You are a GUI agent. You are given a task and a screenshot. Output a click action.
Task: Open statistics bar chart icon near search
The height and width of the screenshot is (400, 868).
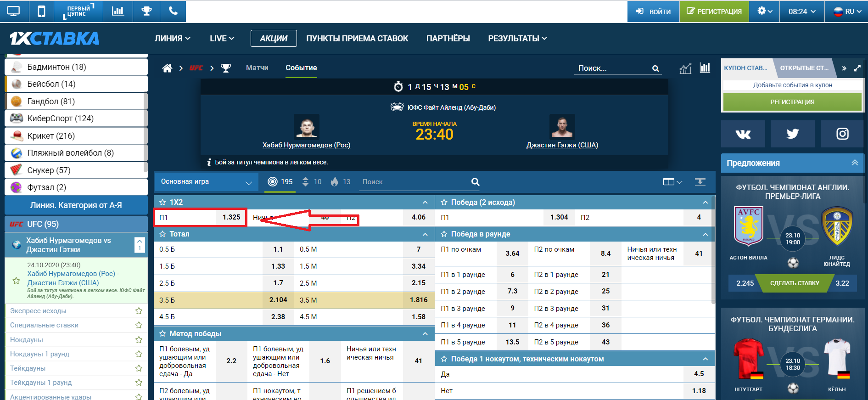(x=705, y=68)
